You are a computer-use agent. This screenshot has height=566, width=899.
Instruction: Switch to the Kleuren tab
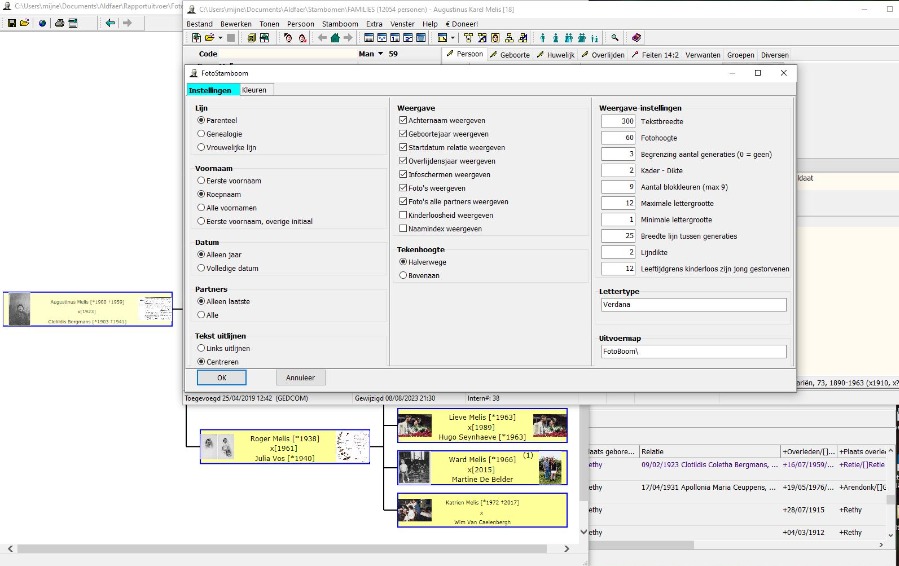point(254,90)
